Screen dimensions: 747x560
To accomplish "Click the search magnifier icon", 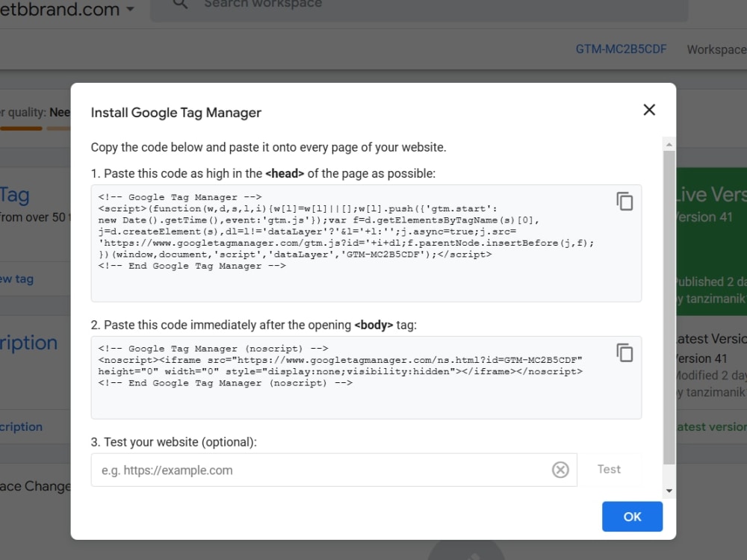I will pyautogui.click(x=179, y=4).
